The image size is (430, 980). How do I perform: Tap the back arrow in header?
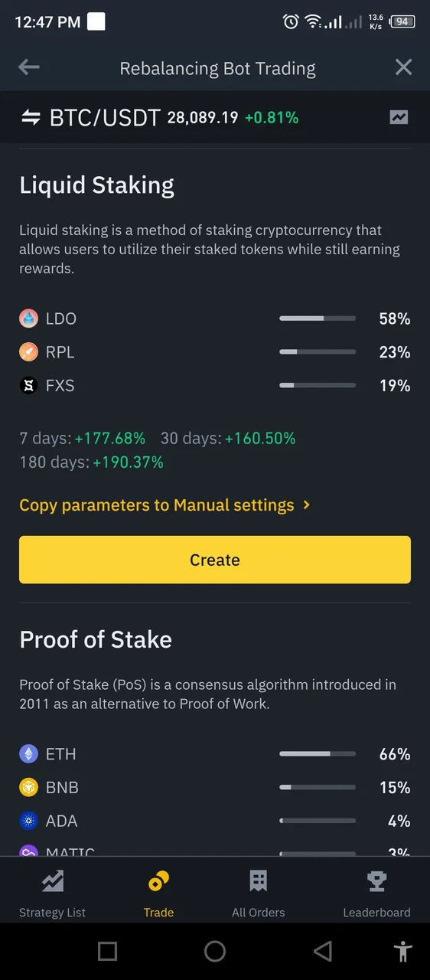tap(29, 67)
